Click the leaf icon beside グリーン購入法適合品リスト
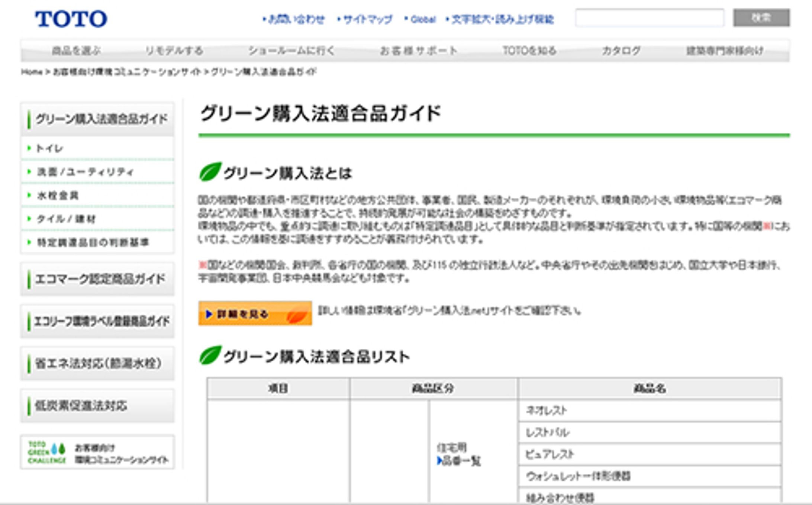The height and width of the screenshot is (505, 812). tap(210, 356)
